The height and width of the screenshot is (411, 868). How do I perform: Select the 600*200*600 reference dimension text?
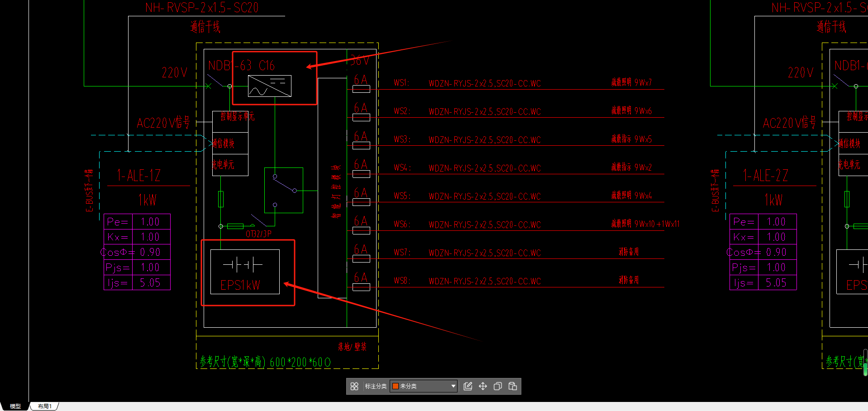(x=300, y=362)
